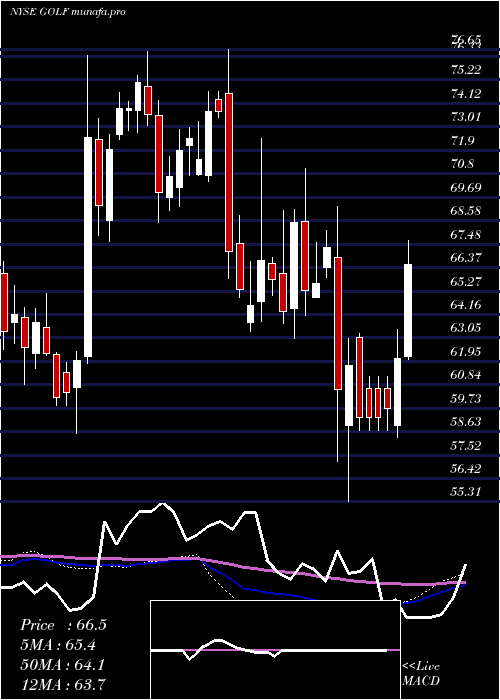Click the 5MA : 65.4 readout
Viewport: 500px width, 700px height.
tap(58, 645)
